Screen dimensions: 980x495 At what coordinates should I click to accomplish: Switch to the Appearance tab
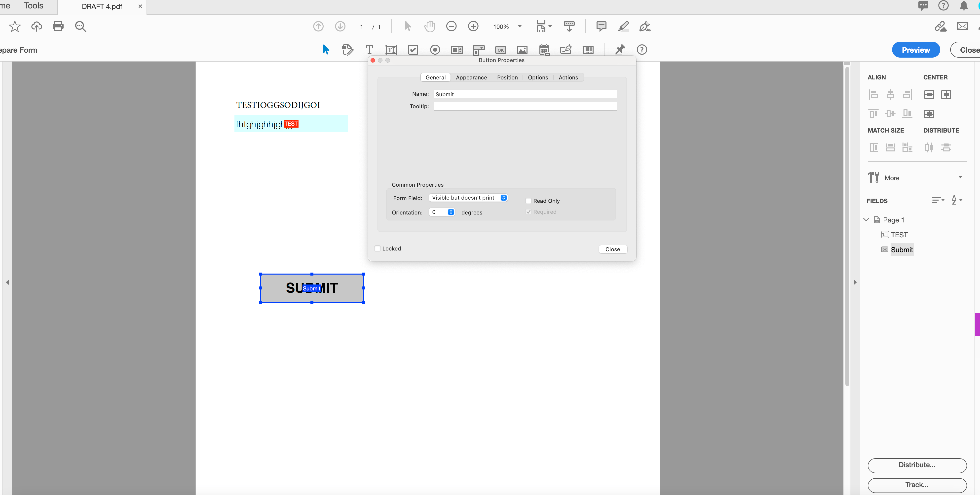[x=471, y=77]
